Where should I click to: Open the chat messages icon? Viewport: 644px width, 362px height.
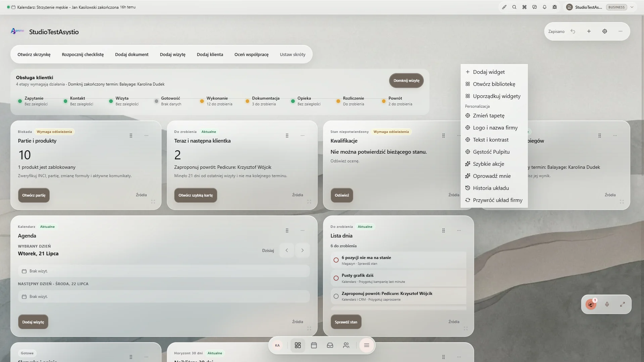pos(534,7)
